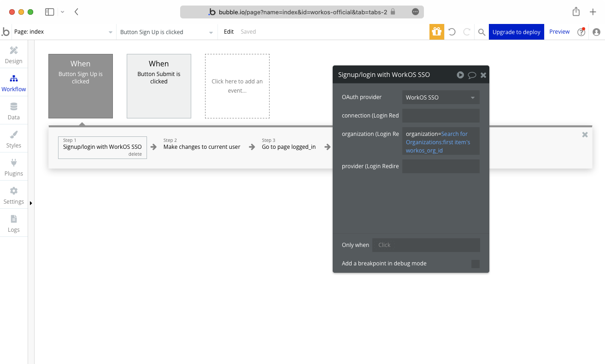
Task: Enable Add a breakpoint in debug mode
Action: [x=475, y=264]
